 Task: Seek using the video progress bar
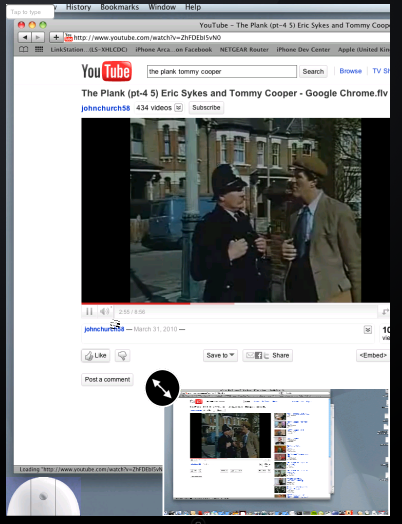[235, 303]
